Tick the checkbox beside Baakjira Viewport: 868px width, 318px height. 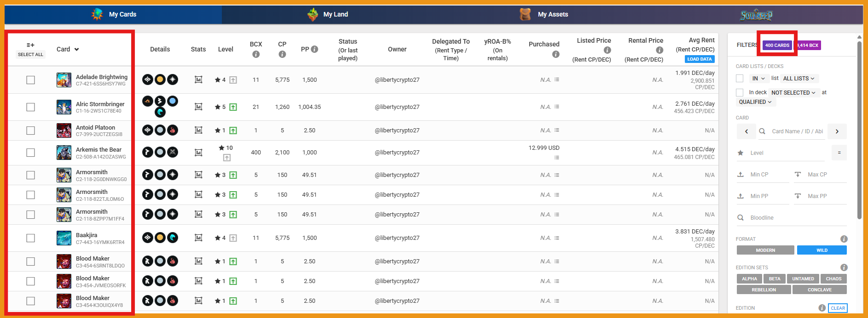point(30,238)
